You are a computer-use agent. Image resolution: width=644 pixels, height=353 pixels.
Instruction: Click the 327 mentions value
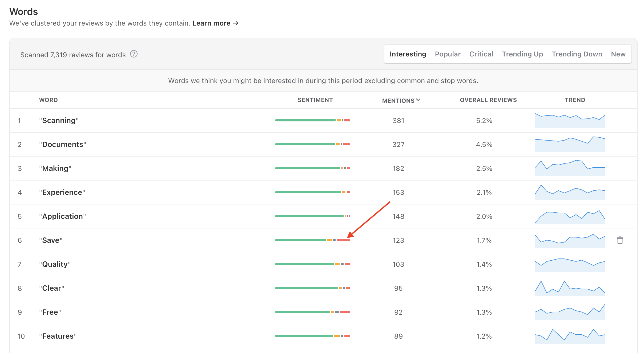point(398,145)
